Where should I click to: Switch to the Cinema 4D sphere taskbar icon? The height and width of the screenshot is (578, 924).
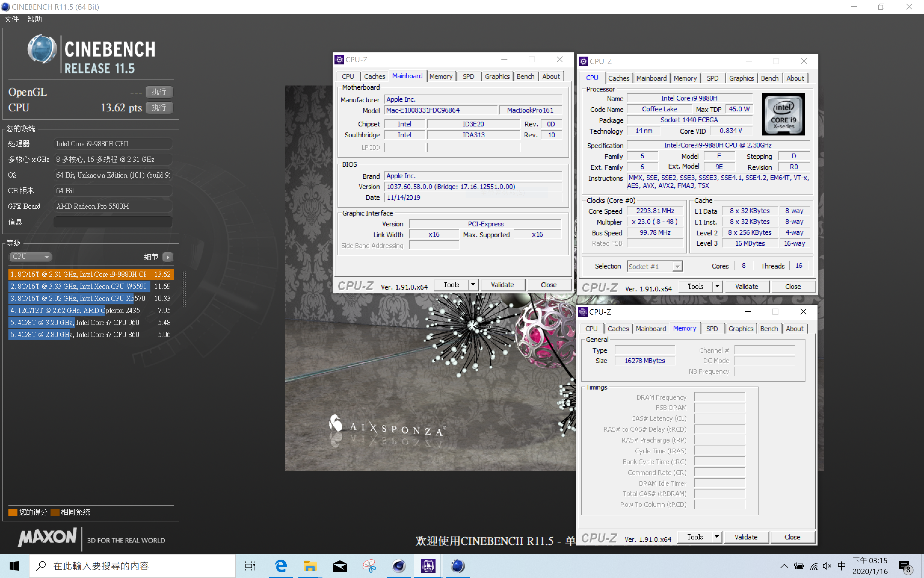coord(399,566)
